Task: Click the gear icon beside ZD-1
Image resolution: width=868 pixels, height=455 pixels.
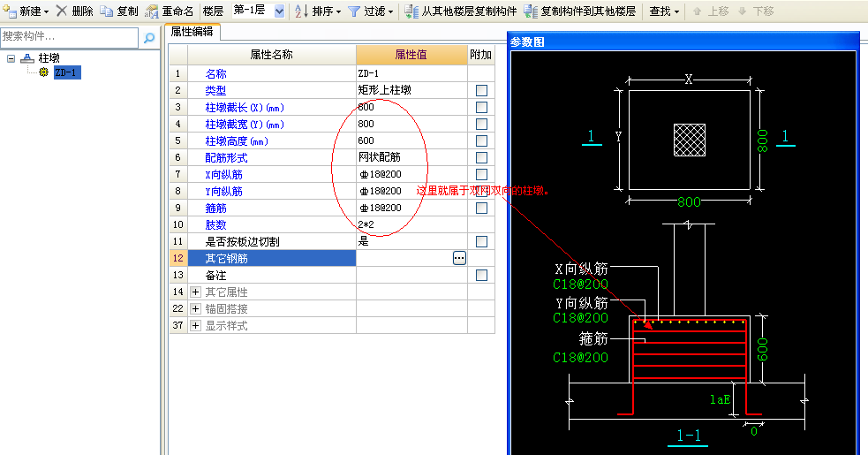Action: [x=44, y=72]
